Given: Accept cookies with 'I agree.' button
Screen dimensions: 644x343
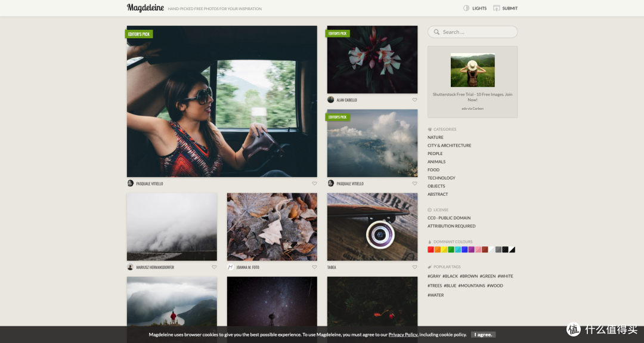Looking at the screenshot, I should click(x=483, y=335).
